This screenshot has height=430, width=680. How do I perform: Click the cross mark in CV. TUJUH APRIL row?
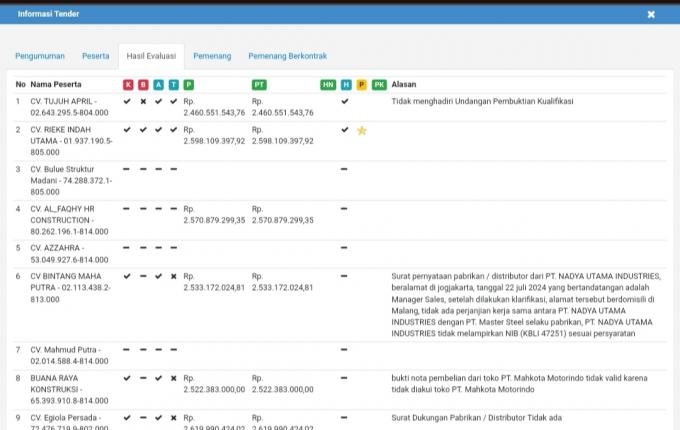click(143, 101)
